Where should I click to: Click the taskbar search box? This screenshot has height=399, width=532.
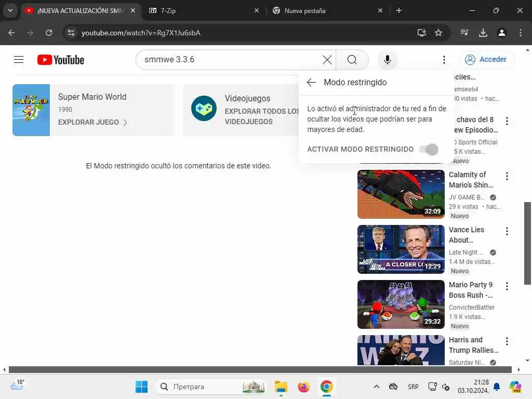click(x=211, y=387)
